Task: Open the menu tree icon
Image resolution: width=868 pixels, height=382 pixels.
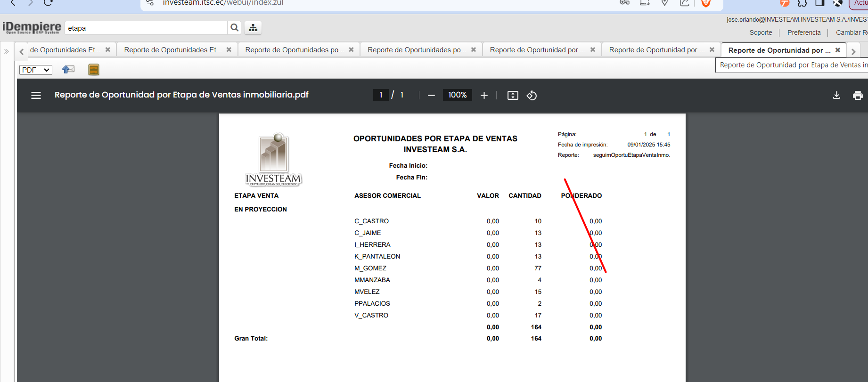Action: [253, 28]
